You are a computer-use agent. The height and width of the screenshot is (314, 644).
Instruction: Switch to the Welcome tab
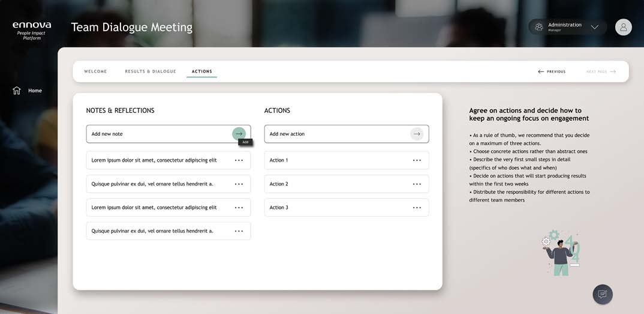[95, 71]
